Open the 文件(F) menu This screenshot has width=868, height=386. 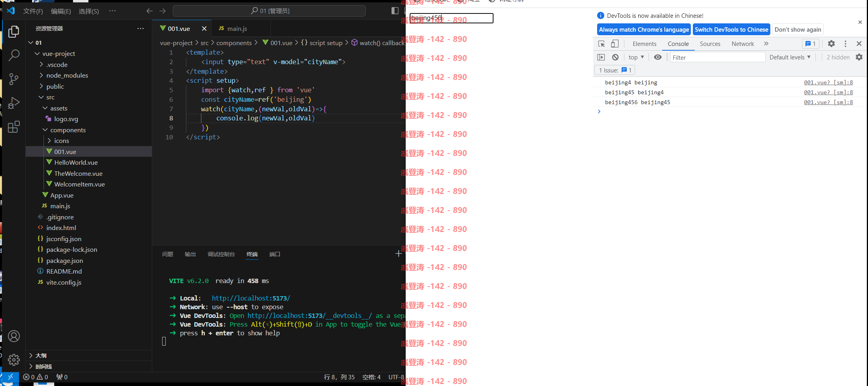[33, 11]
